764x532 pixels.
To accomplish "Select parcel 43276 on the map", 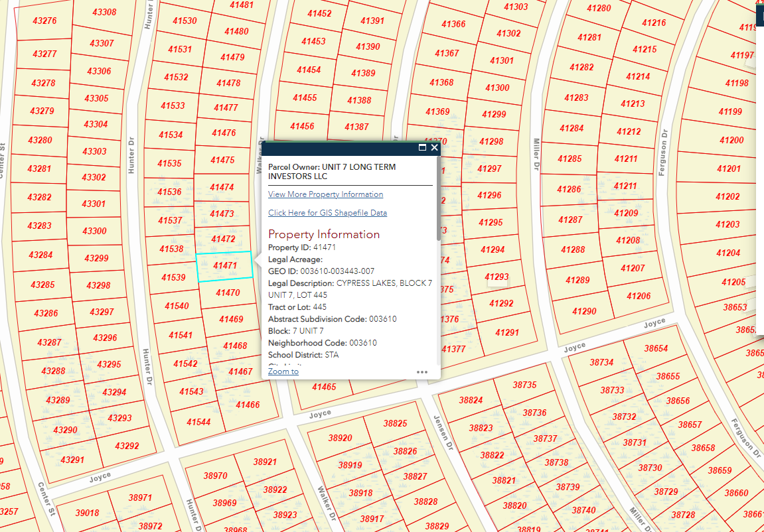I will [44, 21].
